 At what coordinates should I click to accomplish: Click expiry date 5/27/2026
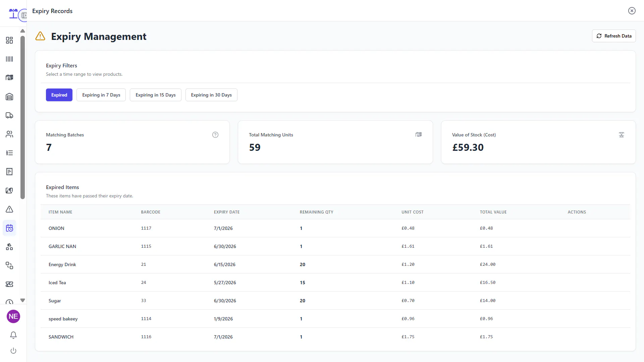click(225, 283)
